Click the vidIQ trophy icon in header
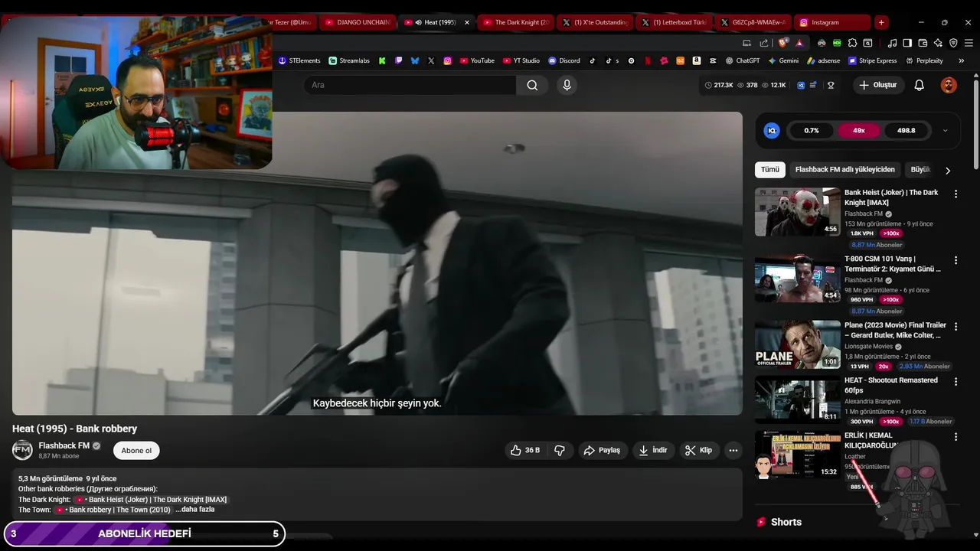The image size is (980, 551). (x=831, y=85)
